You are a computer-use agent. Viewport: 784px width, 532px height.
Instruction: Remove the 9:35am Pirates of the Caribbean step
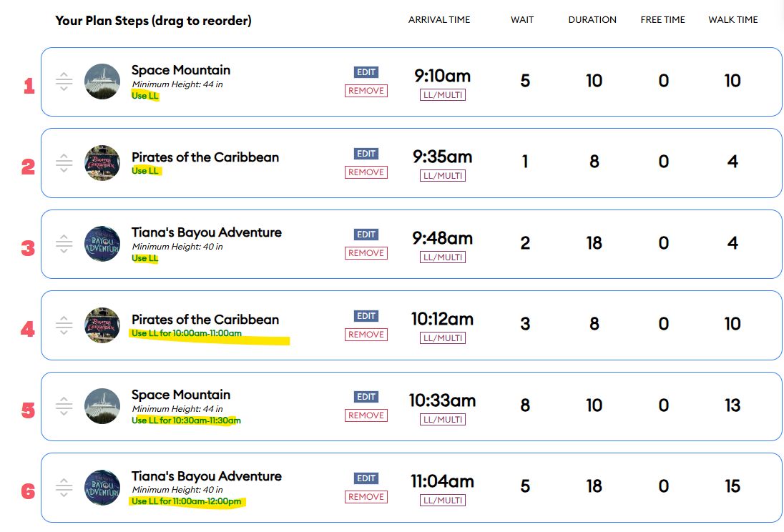pyautogui.click(x=366, y=172)
